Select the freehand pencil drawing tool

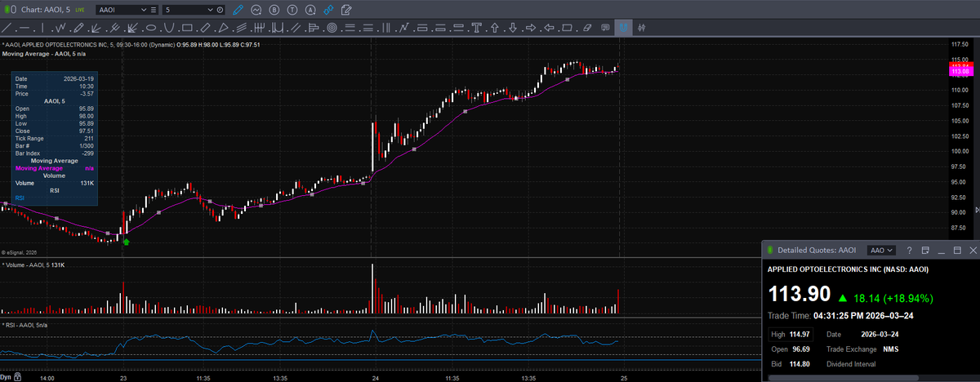point(78,28)
